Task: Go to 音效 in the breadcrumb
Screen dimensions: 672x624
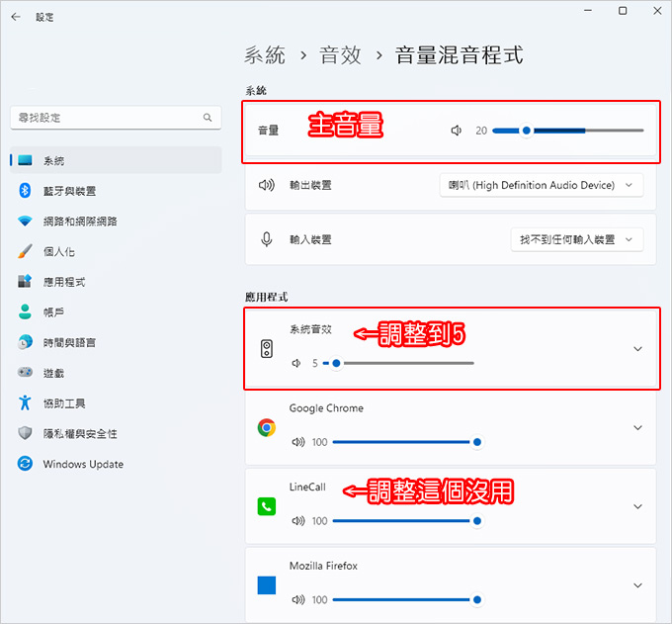Action: 340,55
